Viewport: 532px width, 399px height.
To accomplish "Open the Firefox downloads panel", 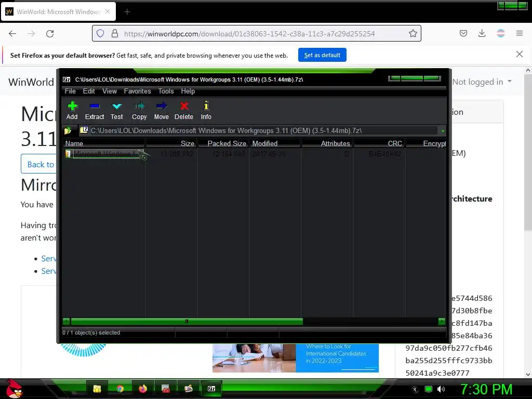I will (x=482, y=33).
